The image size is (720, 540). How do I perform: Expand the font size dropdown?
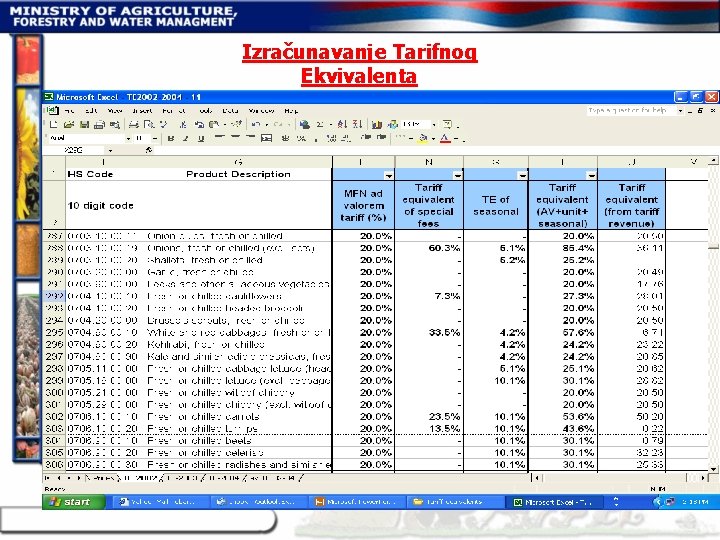(155, 138)
